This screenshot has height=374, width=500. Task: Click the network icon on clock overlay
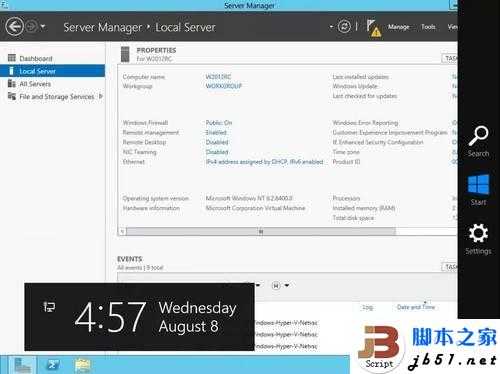pyautogui.click(x=49, y=307)
